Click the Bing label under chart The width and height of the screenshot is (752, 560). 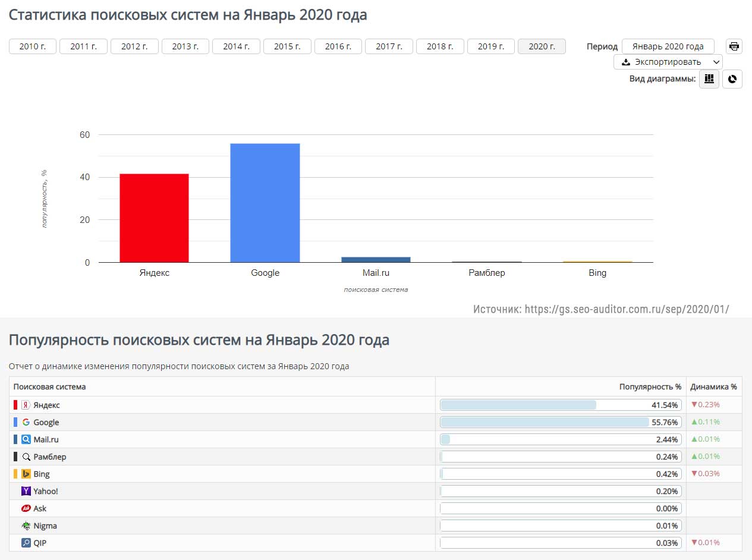click(597, 273)
